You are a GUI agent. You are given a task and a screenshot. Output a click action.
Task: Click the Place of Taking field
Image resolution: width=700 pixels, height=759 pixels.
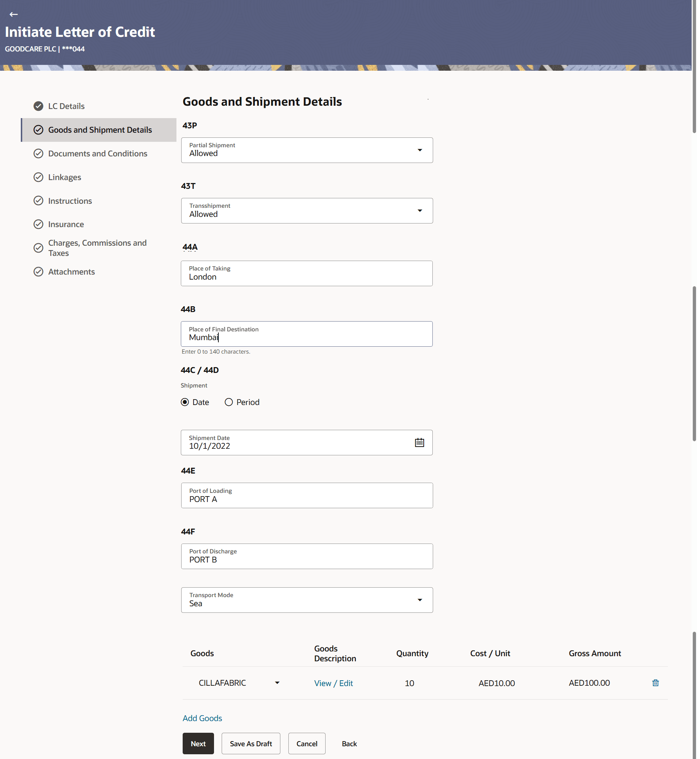[307, 273]
